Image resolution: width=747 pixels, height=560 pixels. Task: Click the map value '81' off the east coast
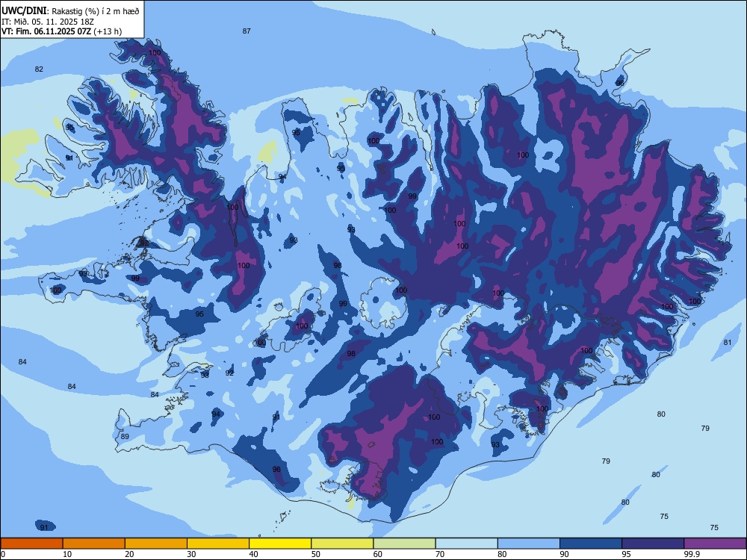(x=728, y=343)
